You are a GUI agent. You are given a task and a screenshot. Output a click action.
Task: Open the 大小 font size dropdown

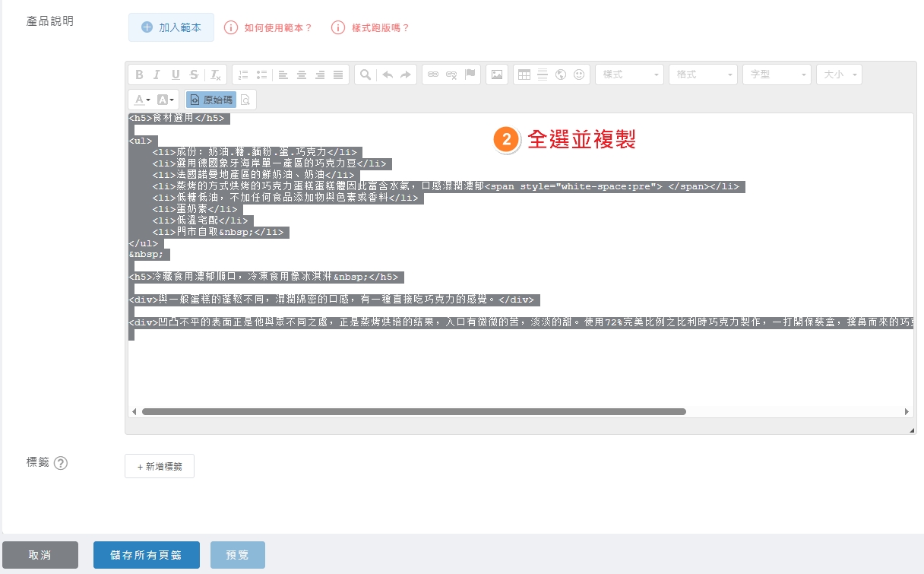click(x=839, y=75)
